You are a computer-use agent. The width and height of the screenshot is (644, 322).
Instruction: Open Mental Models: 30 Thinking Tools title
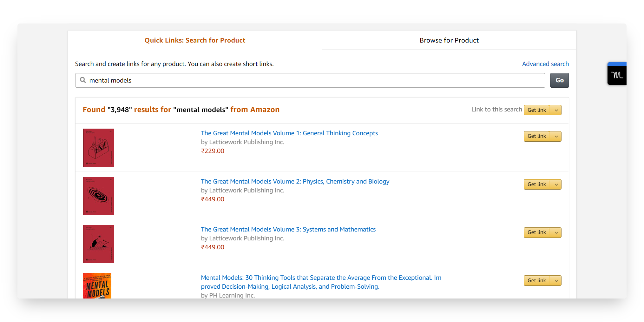(x=321, y=282)
